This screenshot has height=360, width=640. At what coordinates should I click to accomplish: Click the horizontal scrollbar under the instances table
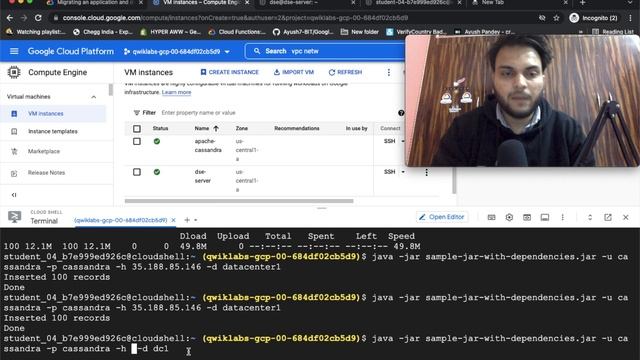point(239,201)
